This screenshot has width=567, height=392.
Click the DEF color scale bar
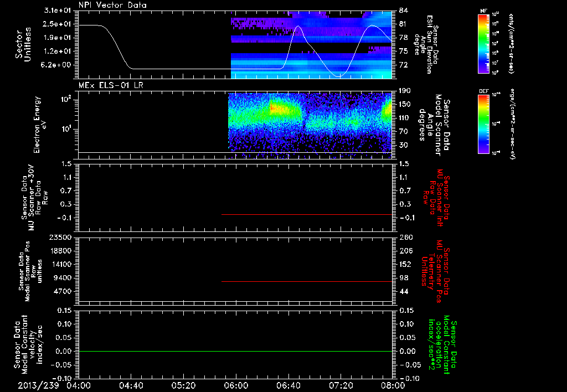(483, 124)
